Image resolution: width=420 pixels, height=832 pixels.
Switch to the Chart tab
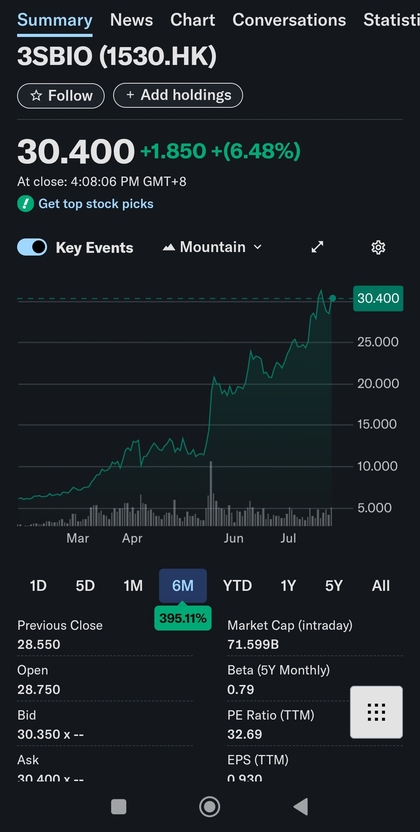[x=192, y=20]
